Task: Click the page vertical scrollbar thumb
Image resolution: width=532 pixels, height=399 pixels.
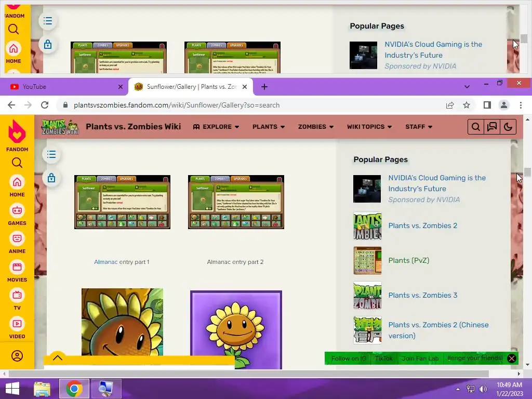Action: 527,172
